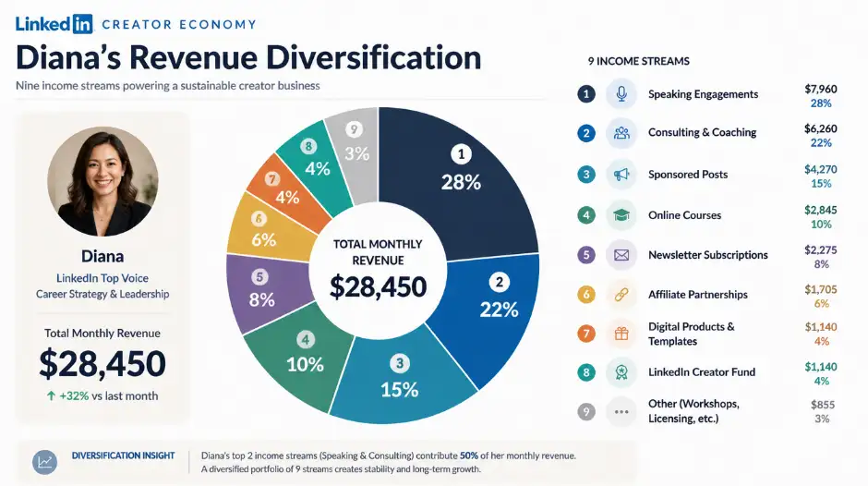Click the $2,845 amount
Viewport: 868px width, 486px height.
click(x=820, y=210)
